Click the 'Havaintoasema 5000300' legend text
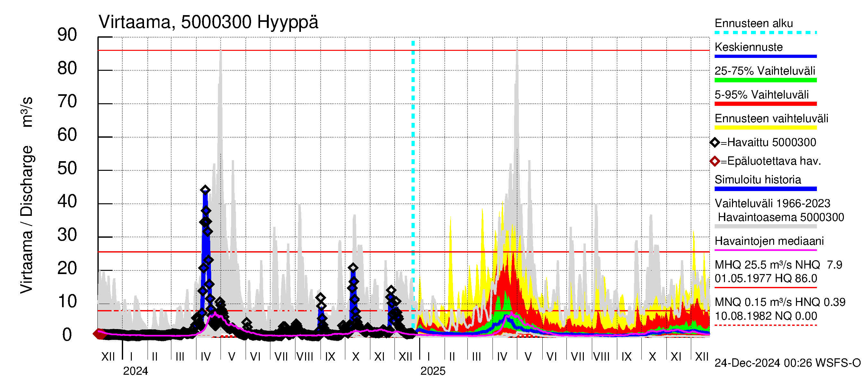 [x=781, y=217]
